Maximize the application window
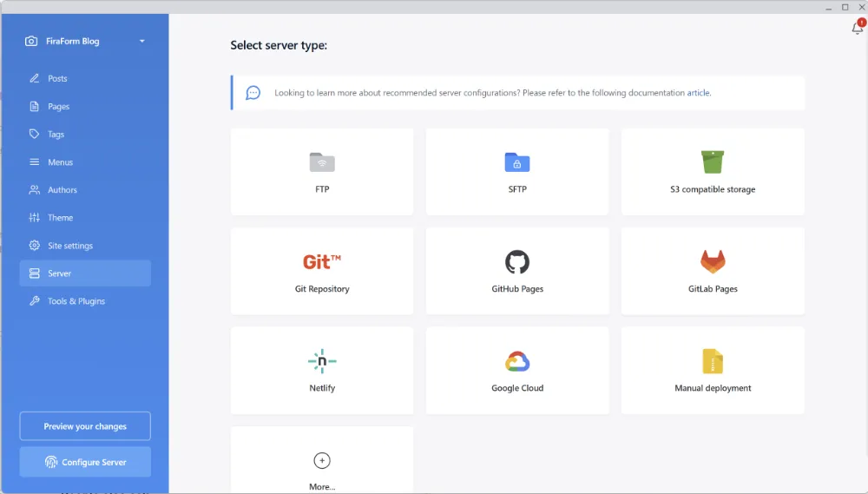This screenshot has height=494, width=868. [845, 7]
